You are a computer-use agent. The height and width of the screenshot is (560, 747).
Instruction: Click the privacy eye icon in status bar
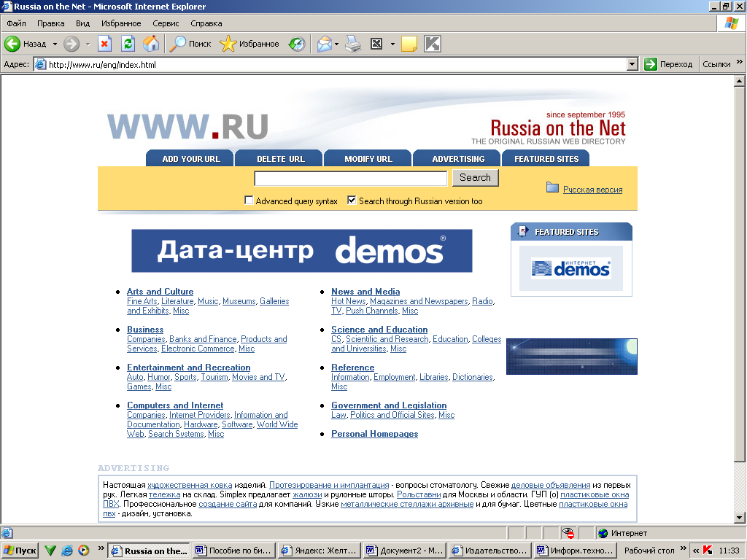tap(568, 533)
